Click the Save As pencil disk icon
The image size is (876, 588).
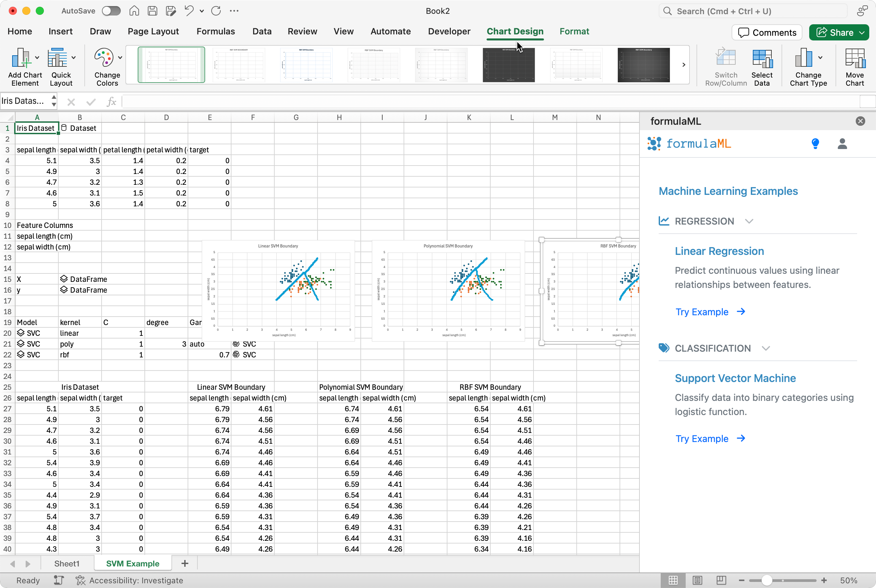pyautogui.click(x=171, y=11)
